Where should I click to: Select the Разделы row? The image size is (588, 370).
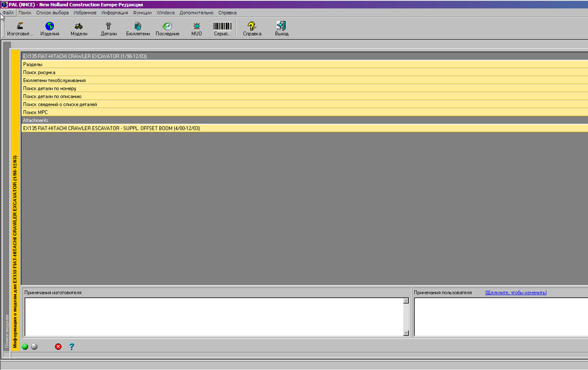pos(33,64)
